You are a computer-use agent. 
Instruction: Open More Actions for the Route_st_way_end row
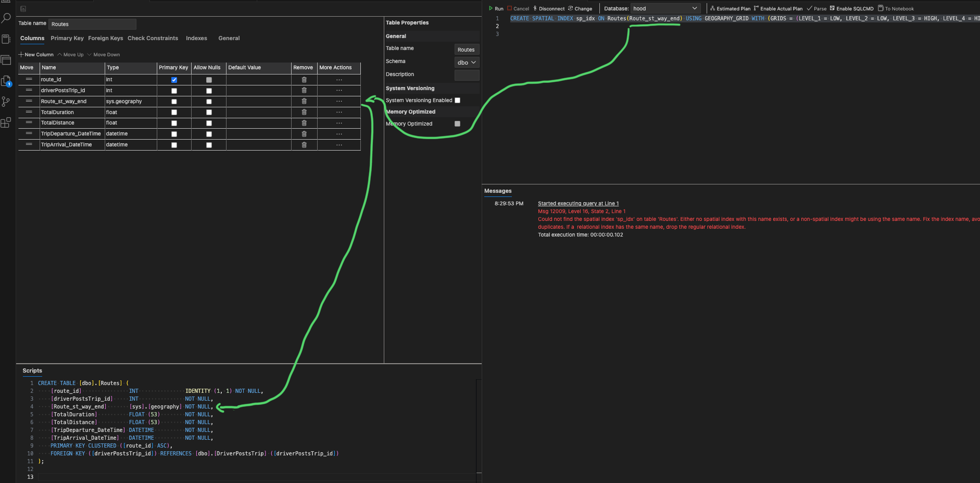[x=339, y=102]
